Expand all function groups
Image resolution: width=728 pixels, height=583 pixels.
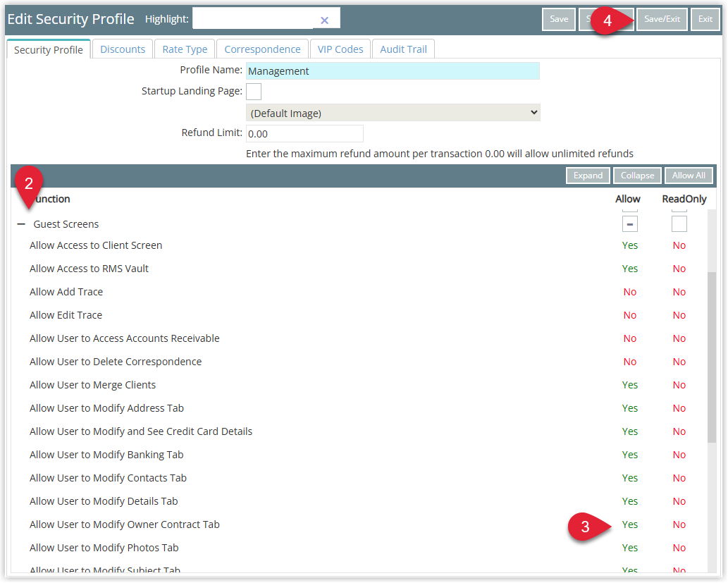(588, 176)
